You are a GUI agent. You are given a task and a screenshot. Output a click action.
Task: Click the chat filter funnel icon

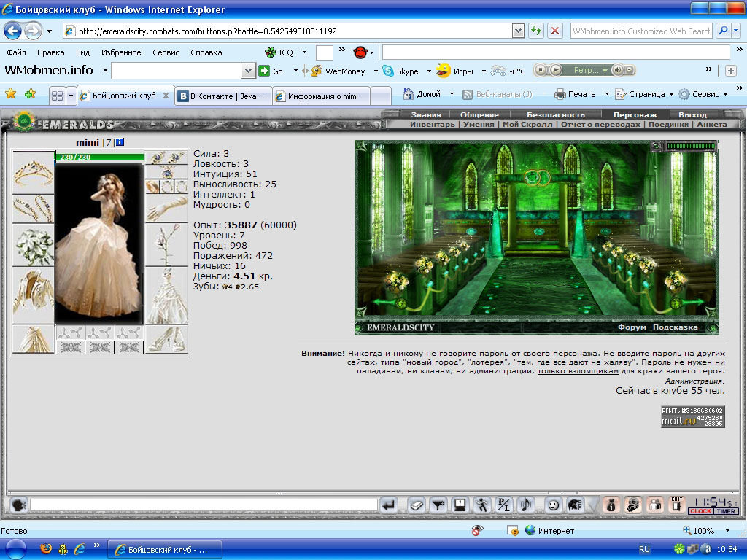click(x=438, y=505)
